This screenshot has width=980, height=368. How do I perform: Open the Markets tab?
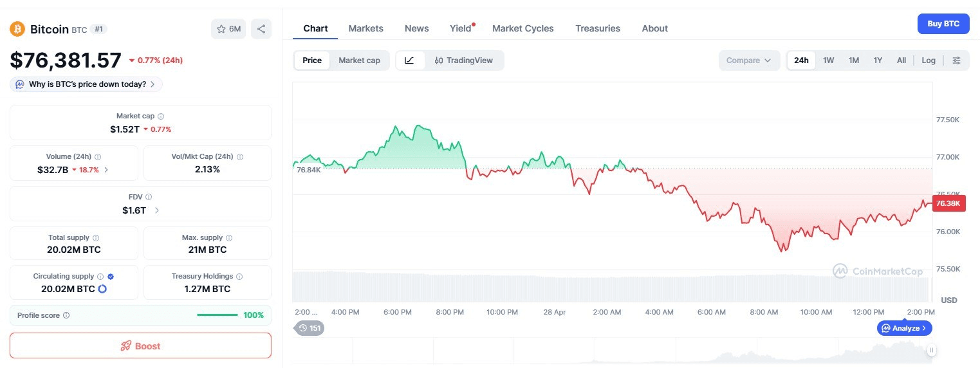coord(365,28)
